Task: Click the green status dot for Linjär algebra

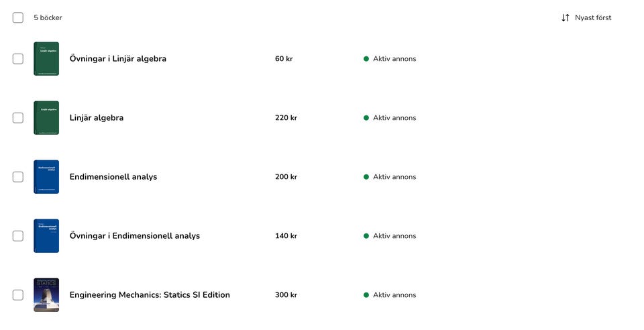Action: click(x=366, y=118)
